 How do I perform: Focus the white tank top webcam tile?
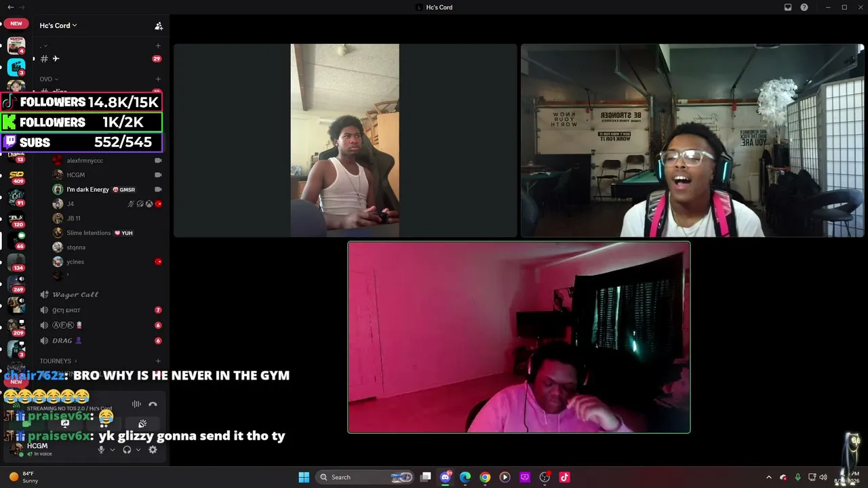pyautogui.click(x=345, y=141)
